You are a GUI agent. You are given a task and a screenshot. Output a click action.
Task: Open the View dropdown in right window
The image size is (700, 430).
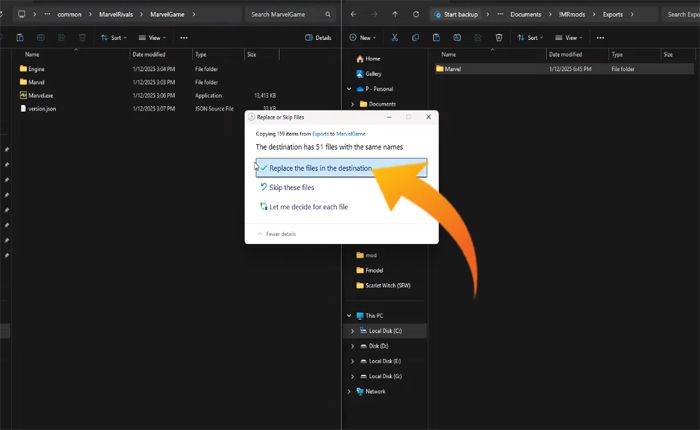pos(569,37)
